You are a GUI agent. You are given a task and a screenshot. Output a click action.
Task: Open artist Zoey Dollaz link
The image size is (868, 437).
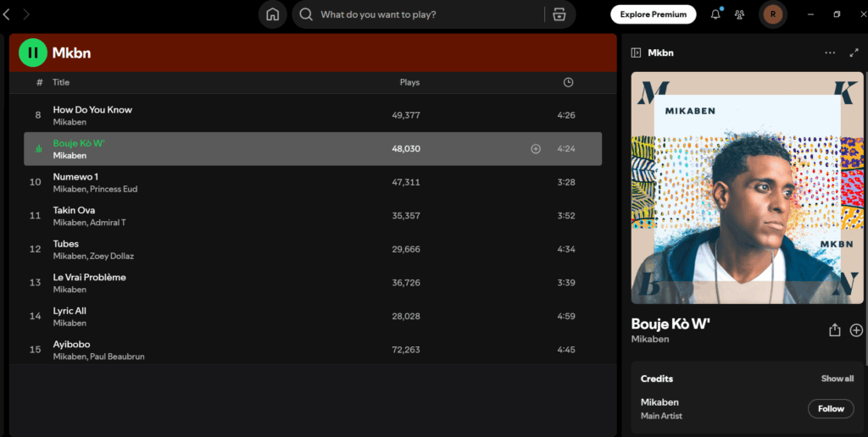pos(112,256)
